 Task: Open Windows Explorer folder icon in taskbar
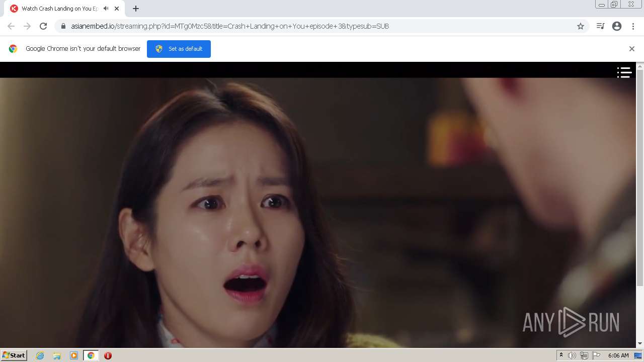(x=57, y=355)
